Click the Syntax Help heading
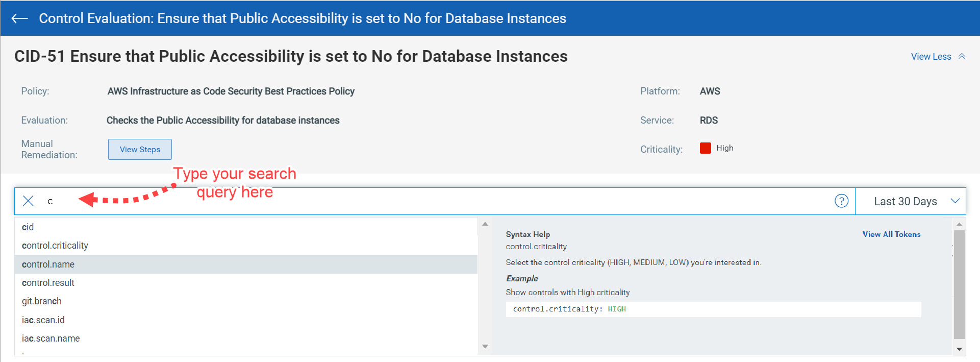This screenshot has height=362, width=980. (527, 234)
